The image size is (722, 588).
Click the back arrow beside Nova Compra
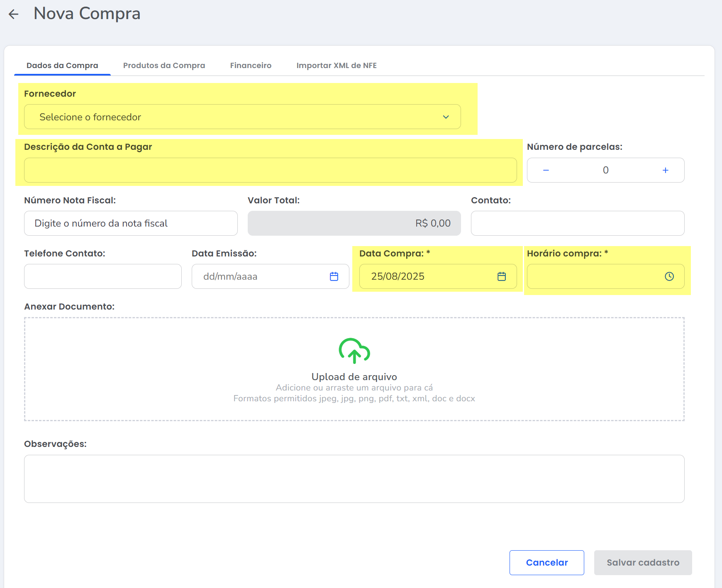click(14, 14)
